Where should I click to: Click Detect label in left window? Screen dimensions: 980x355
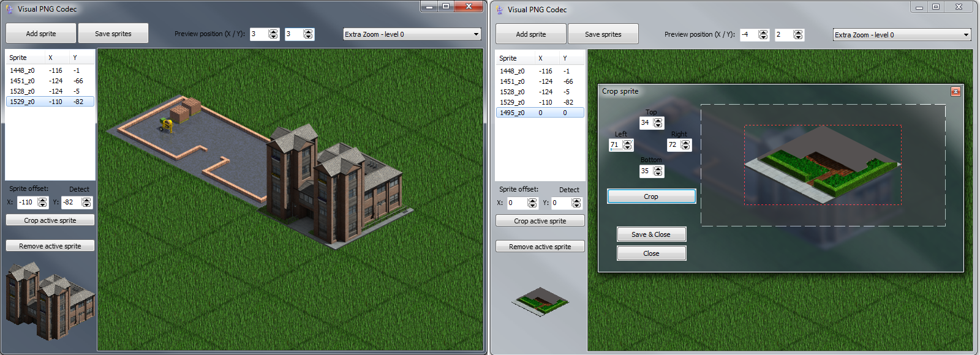point(79,189)
